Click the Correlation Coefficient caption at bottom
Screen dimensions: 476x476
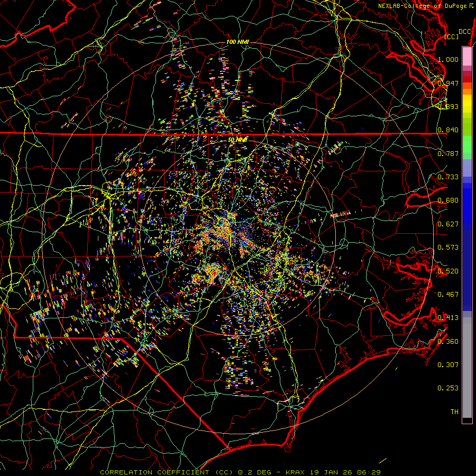[240, 472]
